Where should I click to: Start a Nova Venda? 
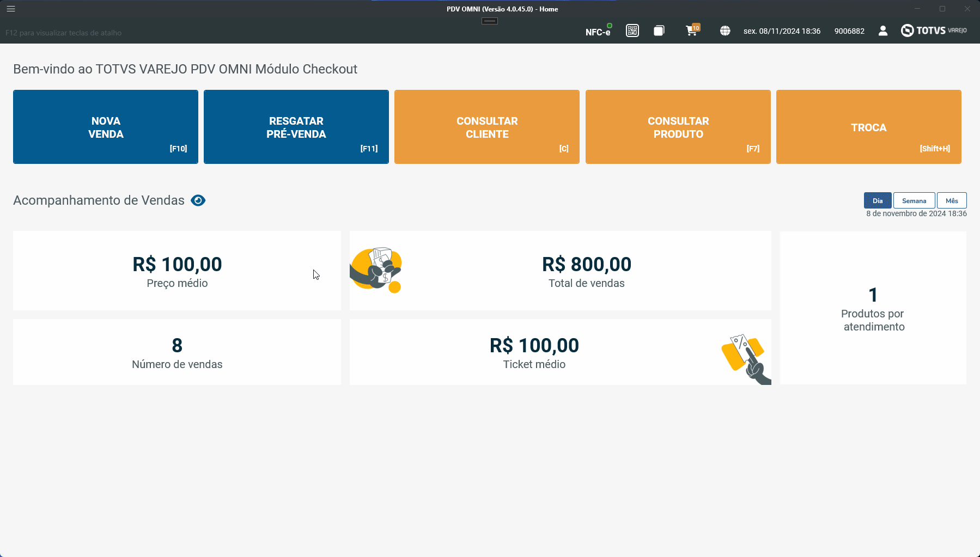pos(106,127)
